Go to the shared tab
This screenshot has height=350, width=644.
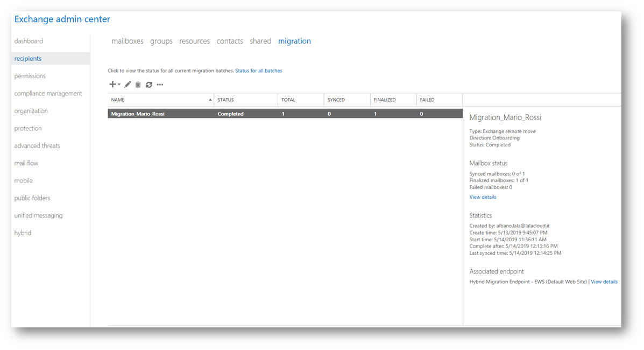pyautogui.click(x=260, y=41)
